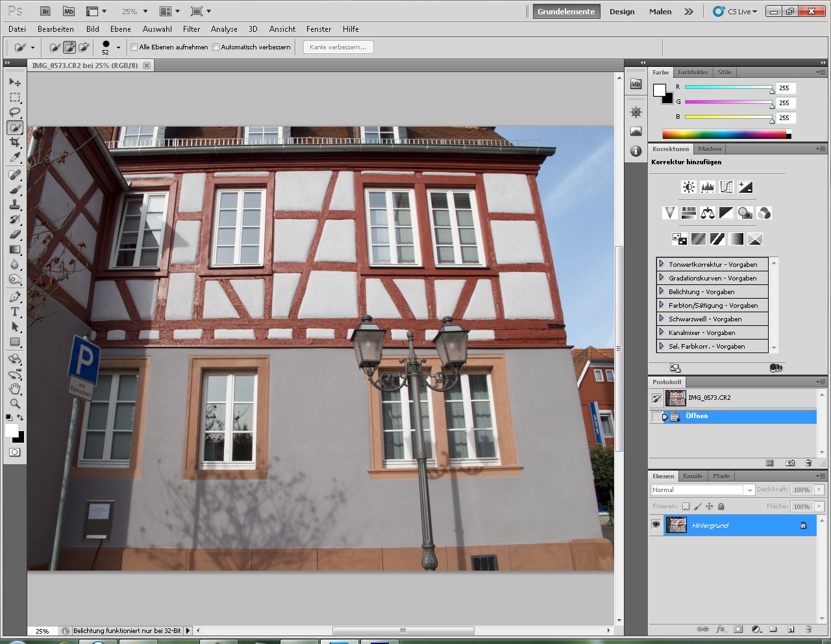
Task: Expand Gradationskurven - Vorgaben presets
Action: coord(662,278)
